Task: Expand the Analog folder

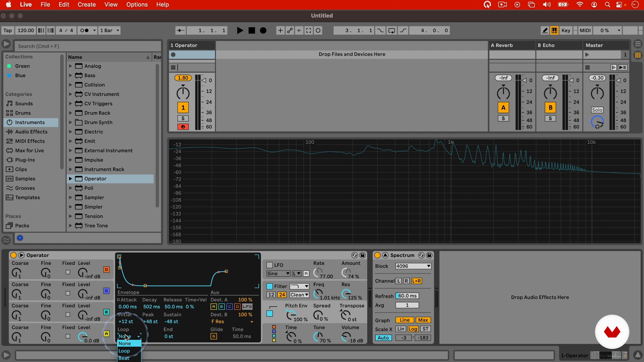Action: (70, 66)
